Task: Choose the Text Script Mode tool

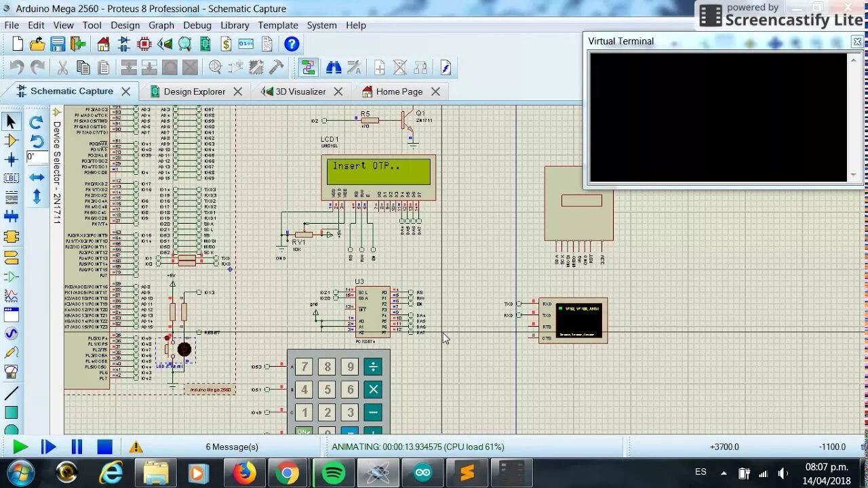Action: coord(11,198)
